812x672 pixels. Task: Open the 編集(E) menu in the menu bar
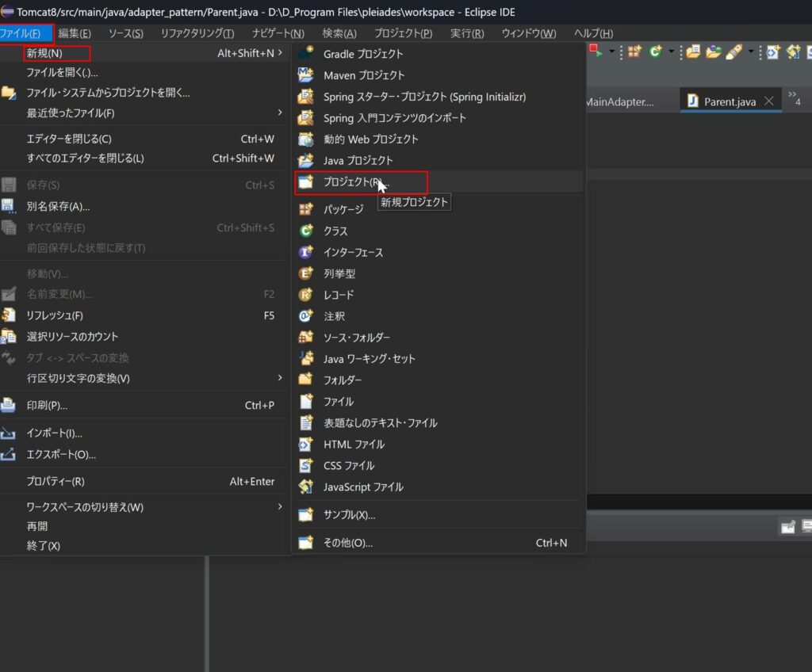pos(75,33)
